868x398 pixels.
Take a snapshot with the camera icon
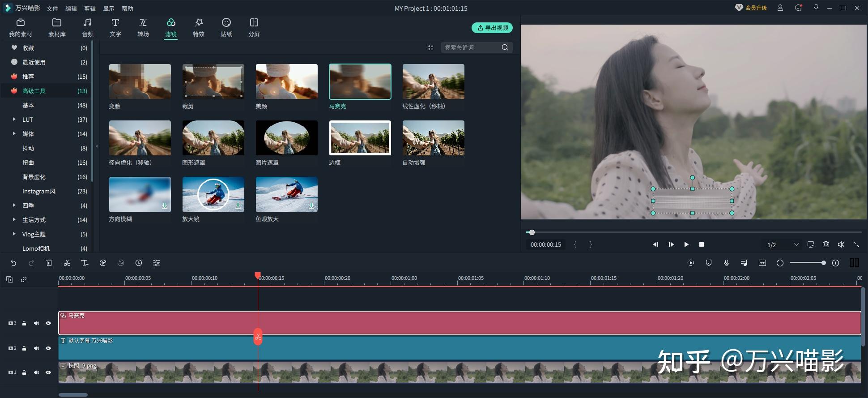pos(826,244)
